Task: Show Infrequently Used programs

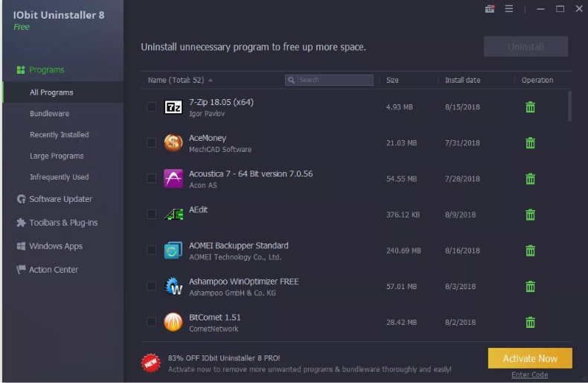Action: click(60, 177)
